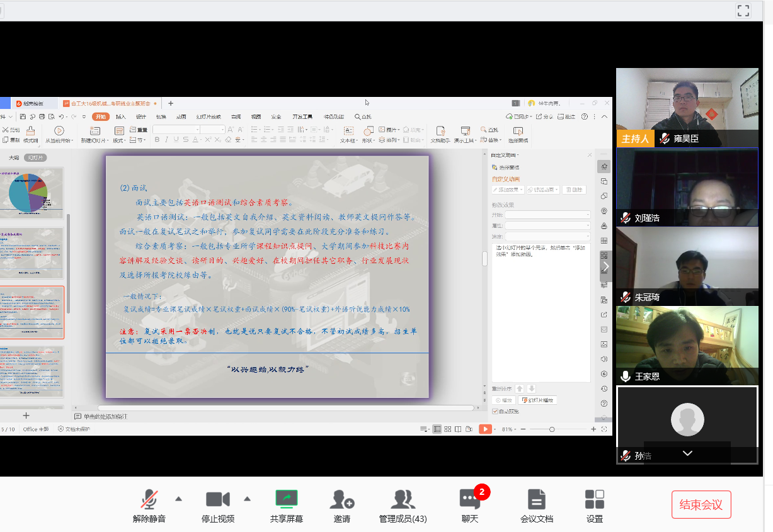Select the pie chart slide thumbnail
Screen dimensions: 773x532
32,193
